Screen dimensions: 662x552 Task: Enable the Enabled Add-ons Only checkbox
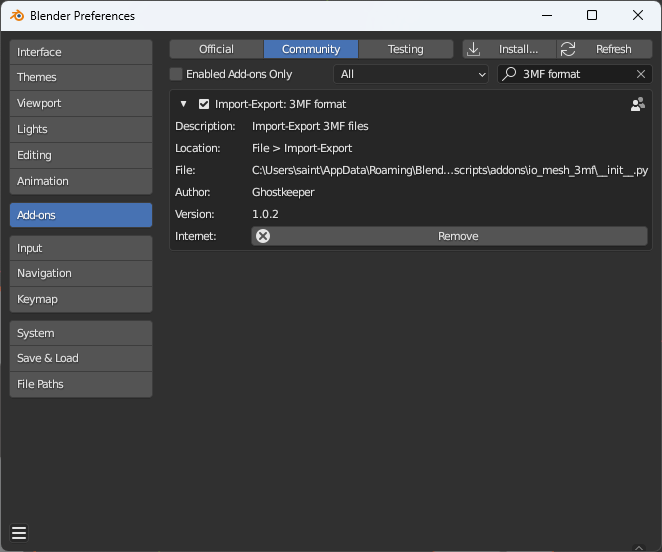[x=177, y=74]
